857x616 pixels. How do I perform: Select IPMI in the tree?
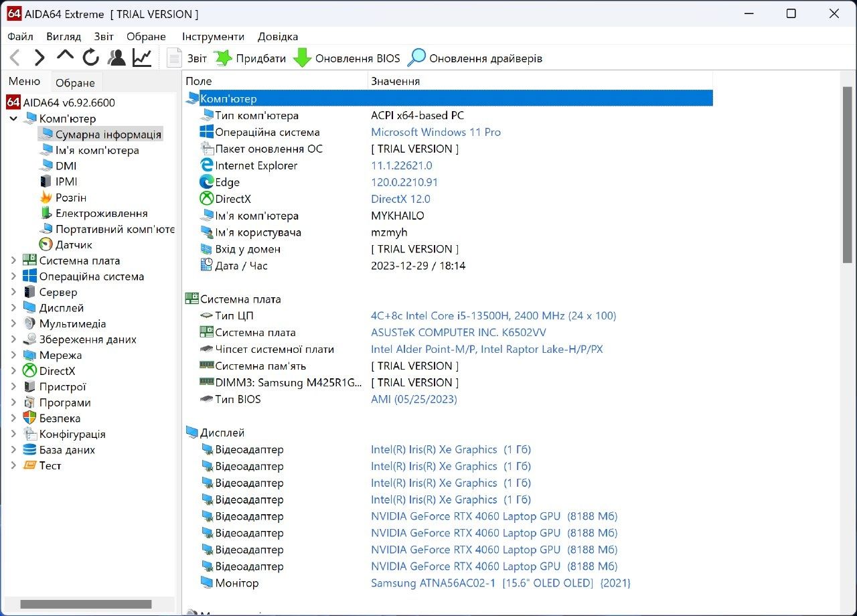point(58,181)
